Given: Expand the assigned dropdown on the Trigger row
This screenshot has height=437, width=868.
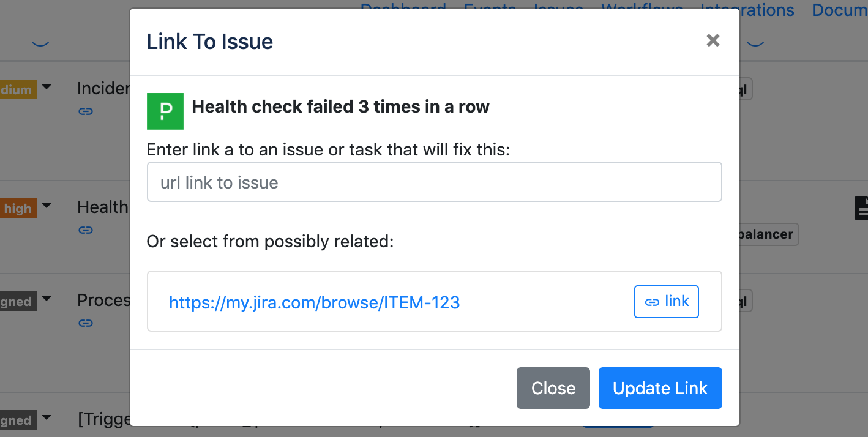Looking at the screenshot, I should coord(47,419).
